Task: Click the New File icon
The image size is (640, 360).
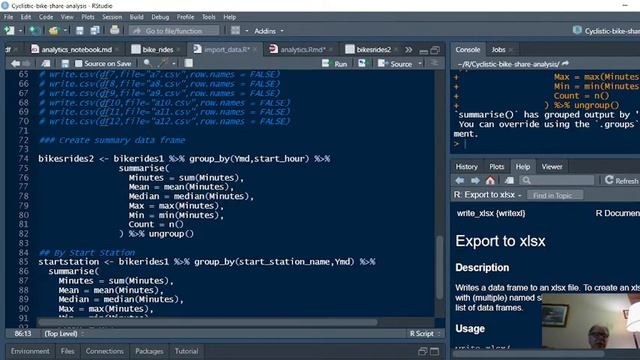Action: pyautogui.click(x=9, y=31)
